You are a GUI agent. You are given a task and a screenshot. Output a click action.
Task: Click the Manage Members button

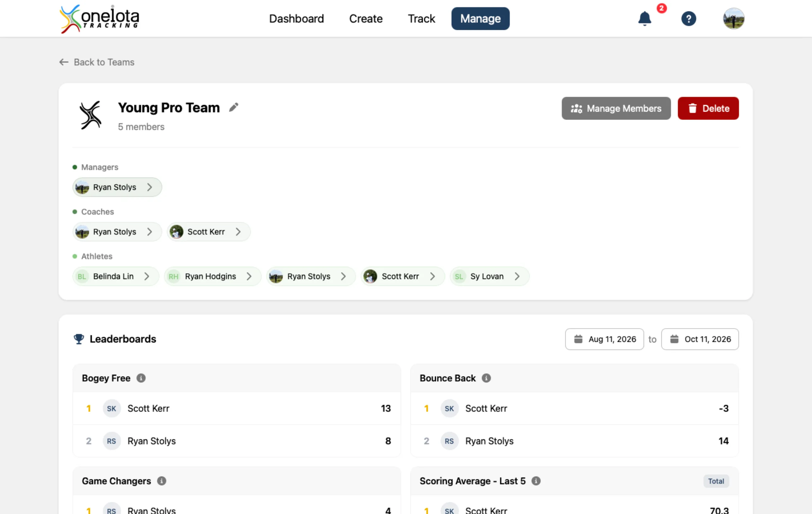click(x=616, y=108)
